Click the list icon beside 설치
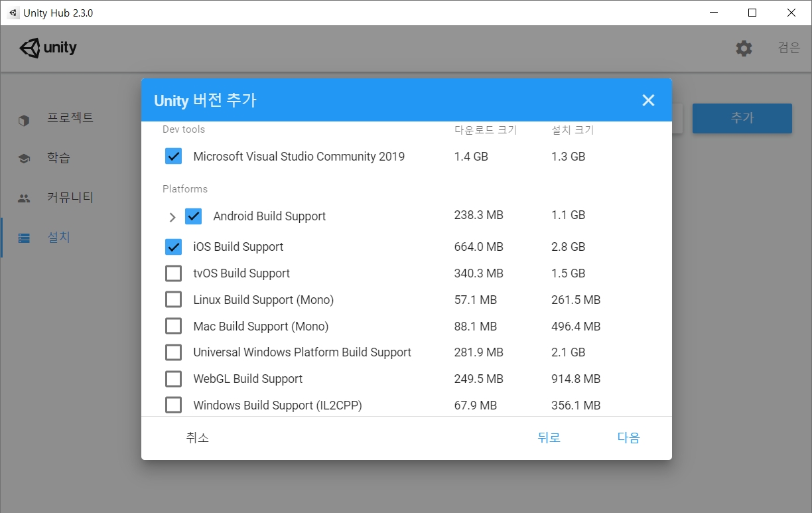 pyautogui.click(x=24, y=238)
